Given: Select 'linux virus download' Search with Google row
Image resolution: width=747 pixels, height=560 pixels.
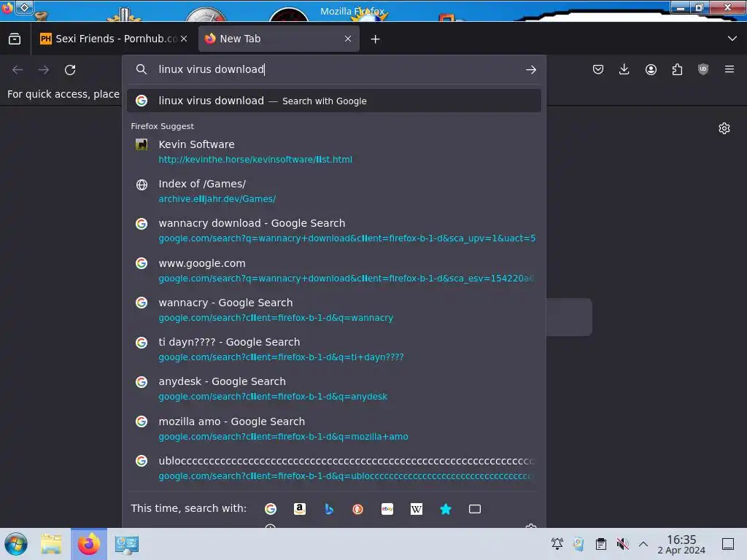Looking at the screenshot, I should pos(334,101).
